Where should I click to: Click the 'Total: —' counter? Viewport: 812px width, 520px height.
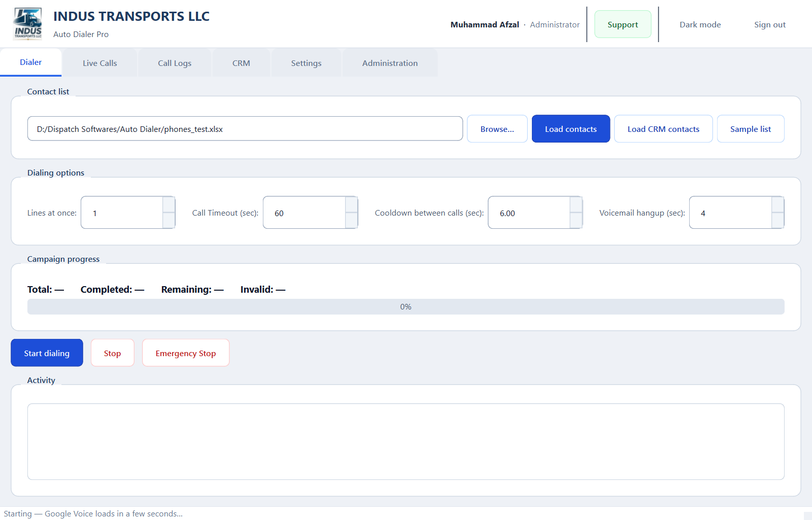pos(46,289)
